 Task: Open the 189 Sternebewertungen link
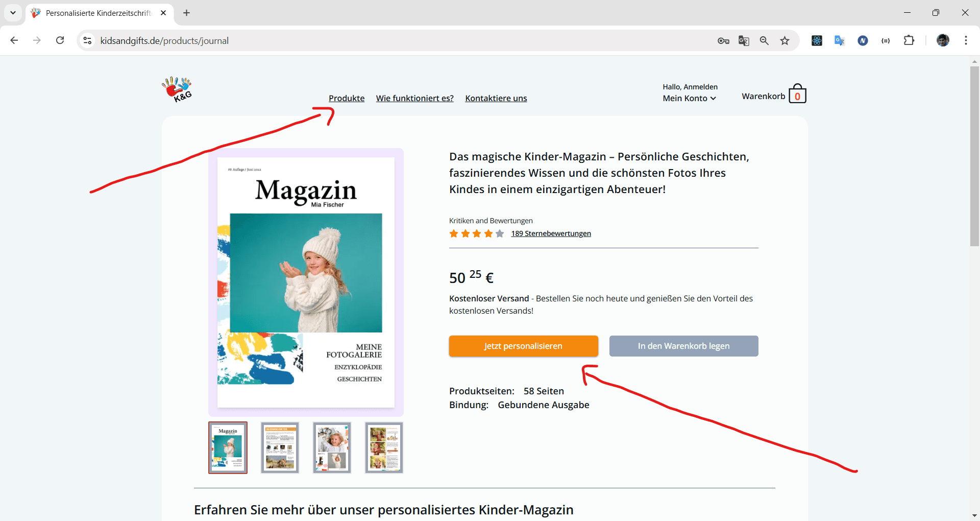coord(551,233)
